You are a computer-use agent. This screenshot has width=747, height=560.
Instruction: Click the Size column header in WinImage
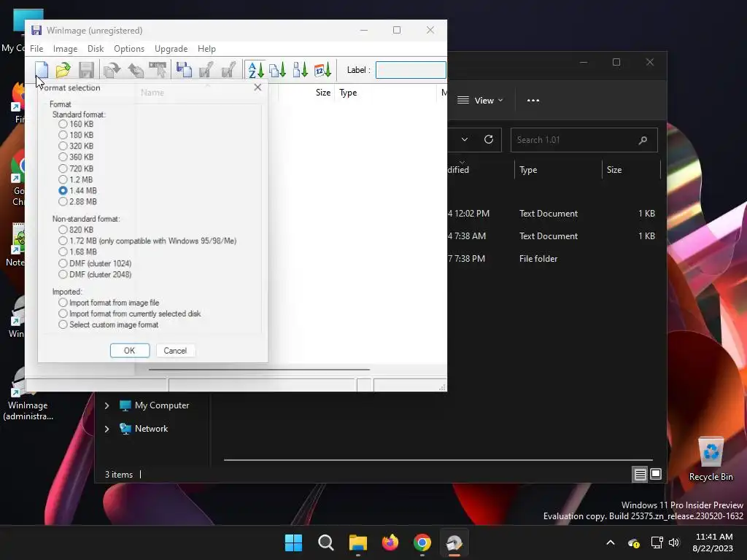pyautogui.click(x=307, y=93)
